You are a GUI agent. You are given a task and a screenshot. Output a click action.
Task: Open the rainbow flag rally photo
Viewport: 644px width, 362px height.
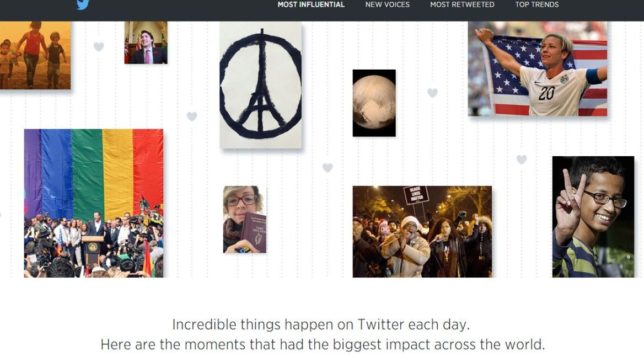pos(94,203)
